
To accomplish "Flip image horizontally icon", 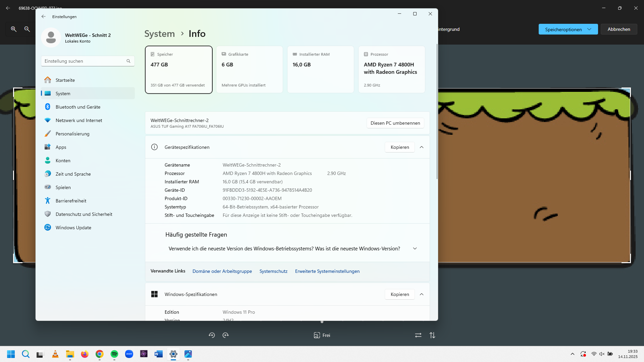I will (x=418, y=335).
